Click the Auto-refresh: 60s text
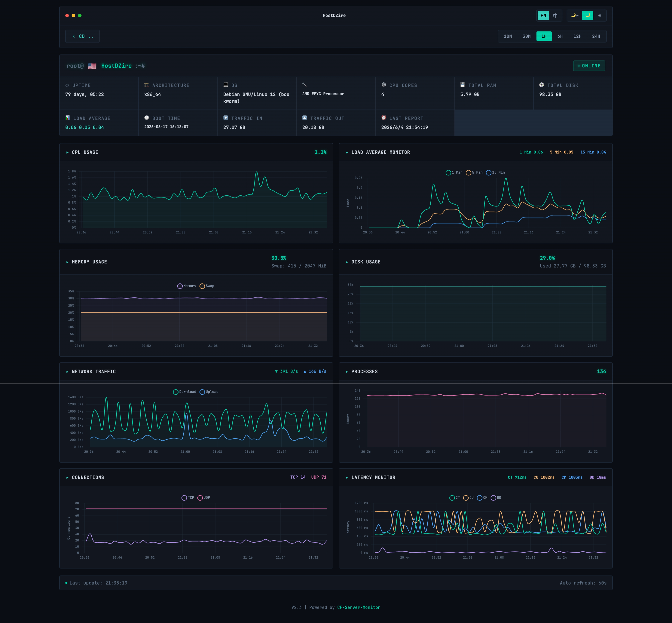 pos(583,583)
